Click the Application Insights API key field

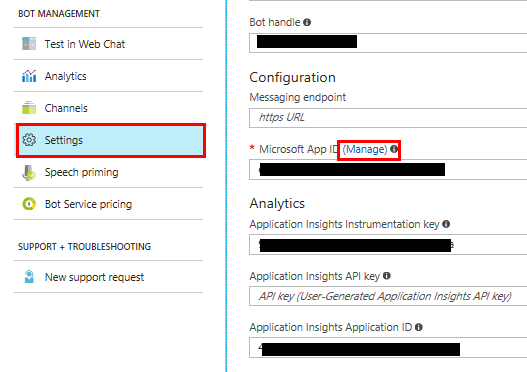point(388,296)
